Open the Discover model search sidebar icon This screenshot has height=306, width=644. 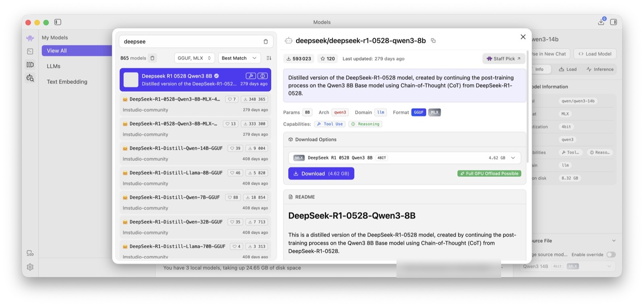pyautogui.click(x=30, y=78)
